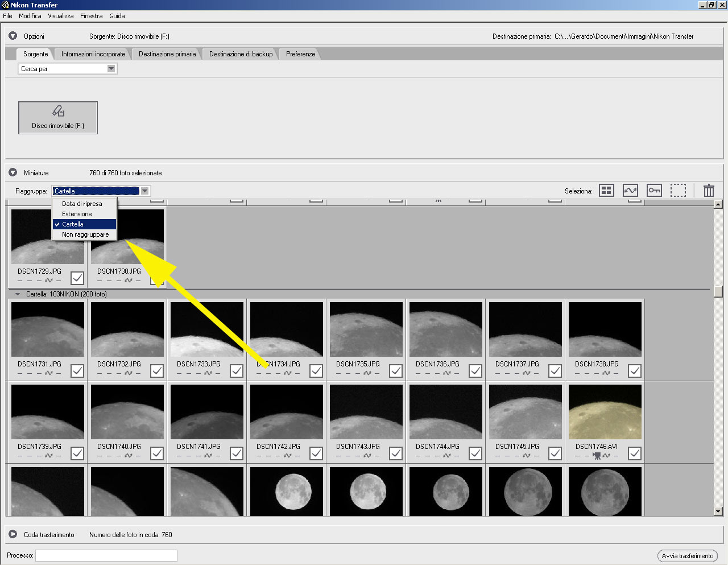728x565 pixels.
Task: Click '760 di 760 foto selezionate' text
Action: point(126,173)
